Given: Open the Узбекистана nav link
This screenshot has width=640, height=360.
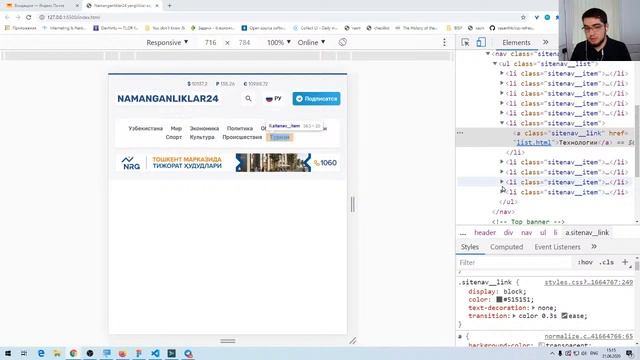Looking at the screenshot, I should 145,128.
